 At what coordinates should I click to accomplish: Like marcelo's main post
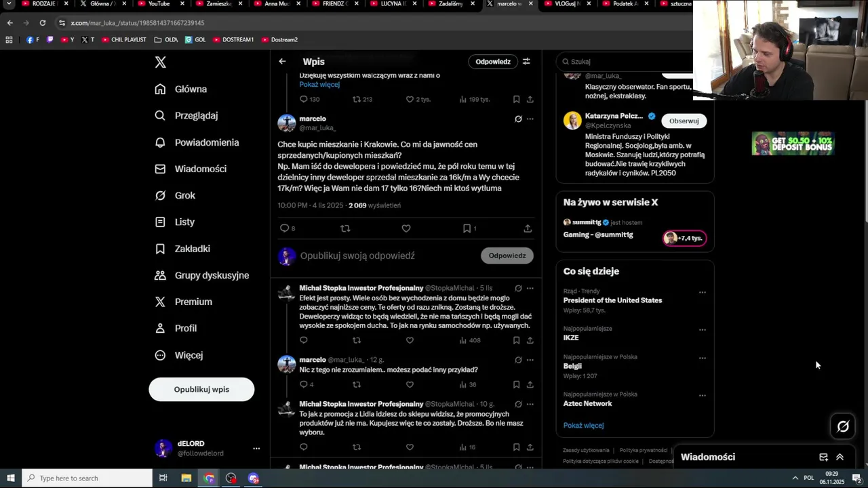[406, 228]
